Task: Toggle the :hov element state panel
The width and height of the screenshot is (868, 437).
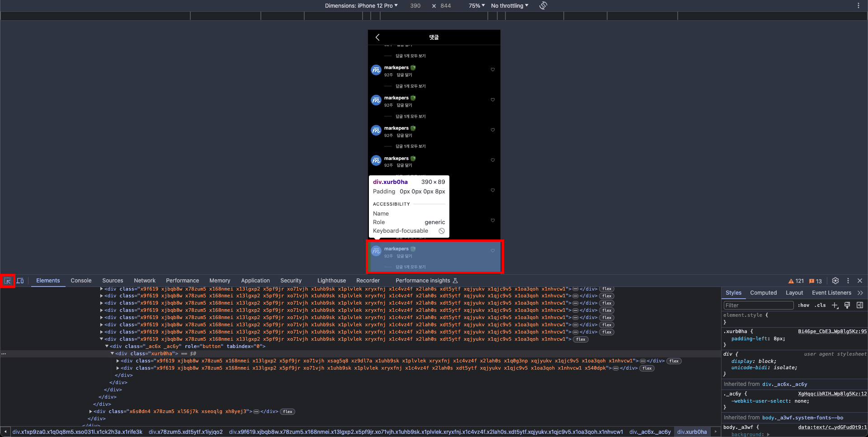Action: point(803,305)
